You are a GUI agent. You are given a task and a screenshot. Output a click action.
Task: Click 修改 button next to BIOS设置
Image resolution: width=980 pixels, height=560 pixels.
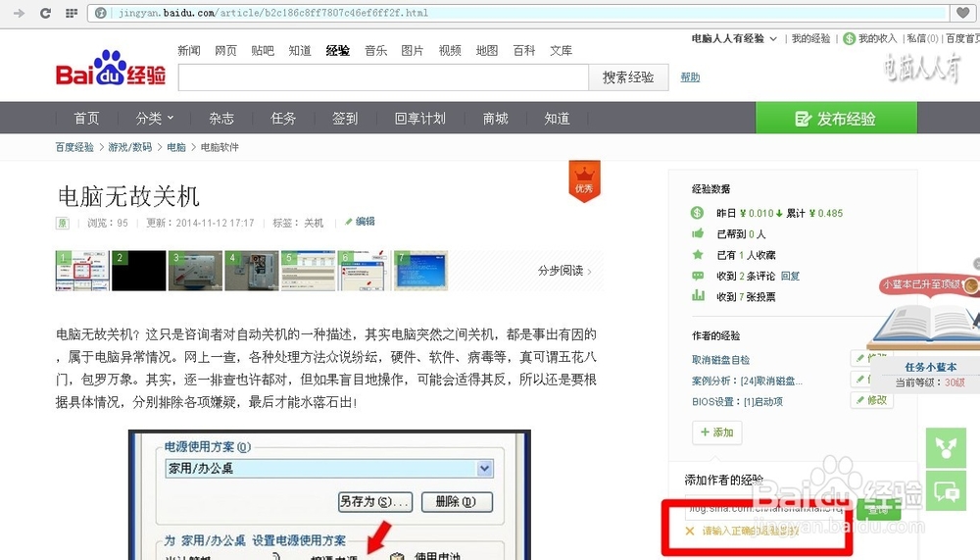(872, 400)
